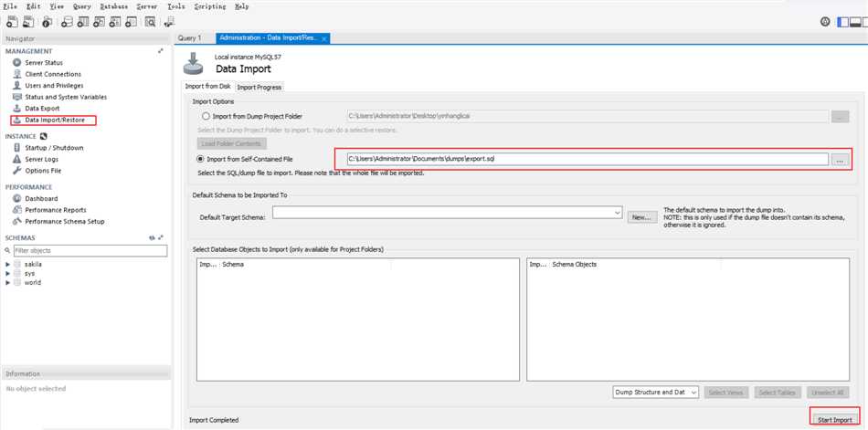Create new function toolbar icon
The height and width of the screenshot is (430, 868).
pyautogui.click(x=132, y=22)
